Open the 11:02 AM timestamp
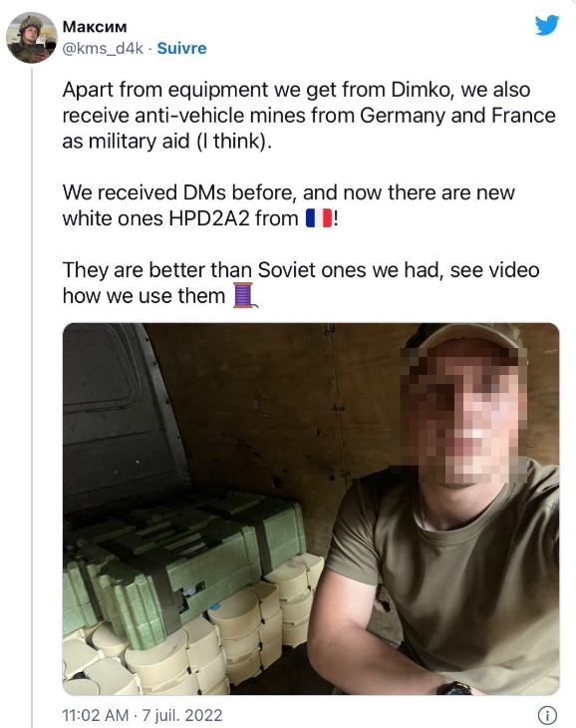Screen dimensions: 576x728 coord(96,715)
